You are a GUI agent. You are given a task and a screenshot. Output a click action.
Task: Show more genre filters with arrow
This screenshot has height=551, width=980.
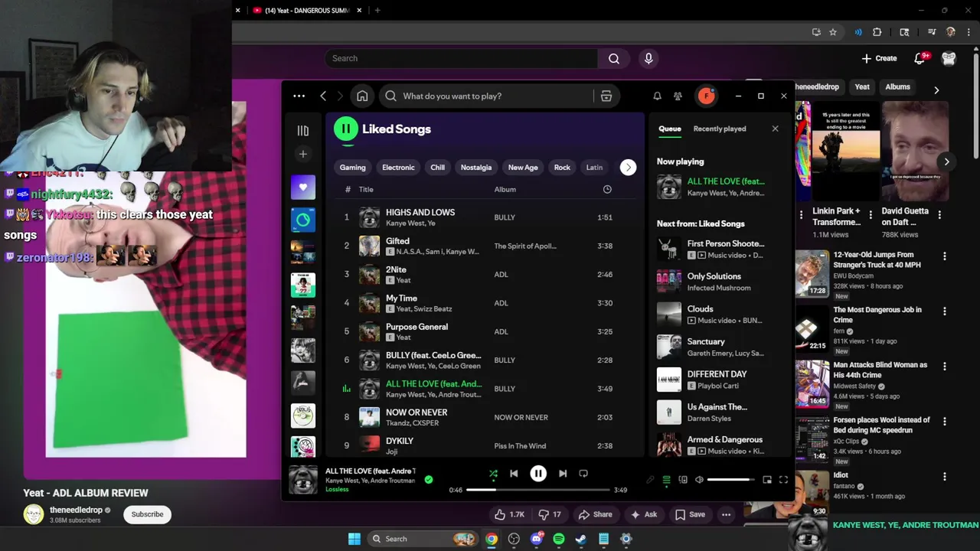pos(628,167)
